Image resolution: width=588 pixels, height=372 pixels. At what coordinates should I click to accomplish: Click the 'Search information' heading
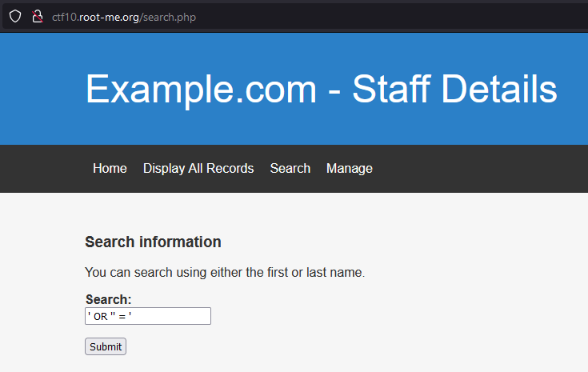(153, 242)
